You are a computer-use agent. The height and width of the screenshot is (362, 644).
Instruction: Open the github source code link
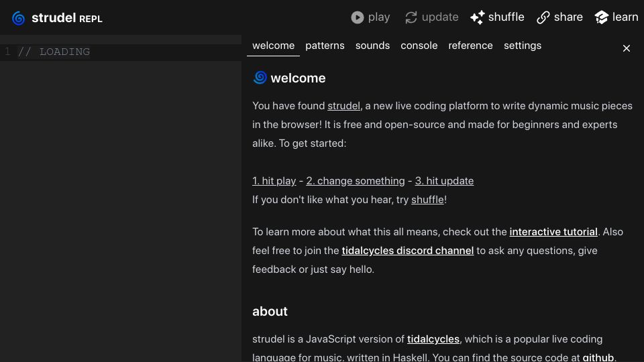click(x=598, y=357)
